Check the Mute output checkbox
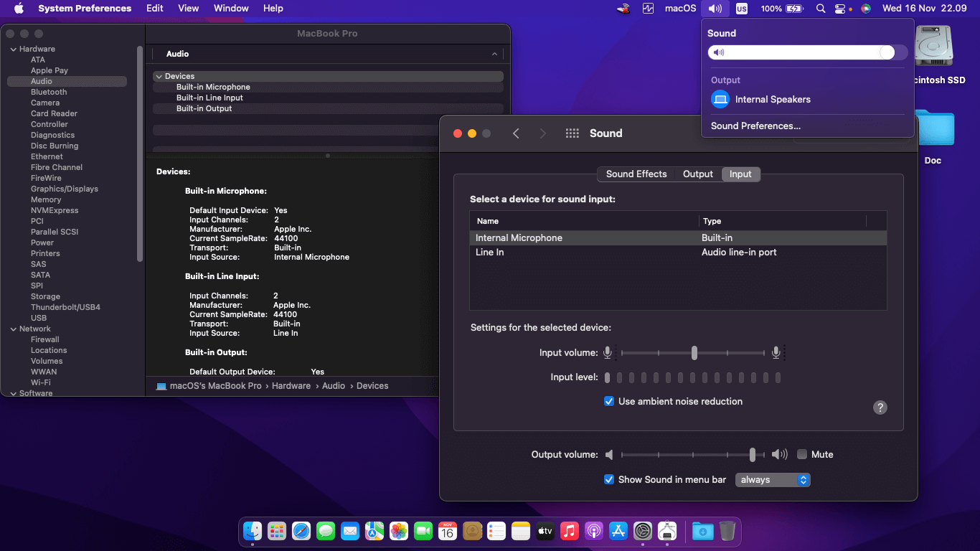 (x=802, y=454)
